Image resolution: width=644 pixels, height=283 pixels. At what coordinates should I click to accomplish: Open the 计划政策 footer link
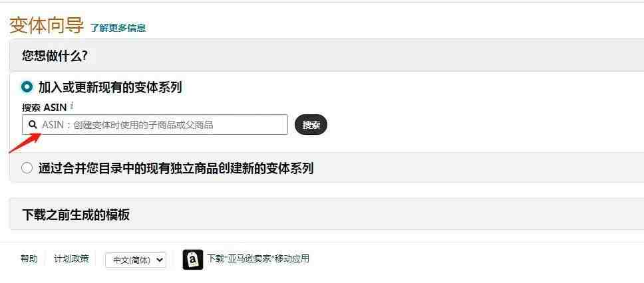[x=71, y=259]
